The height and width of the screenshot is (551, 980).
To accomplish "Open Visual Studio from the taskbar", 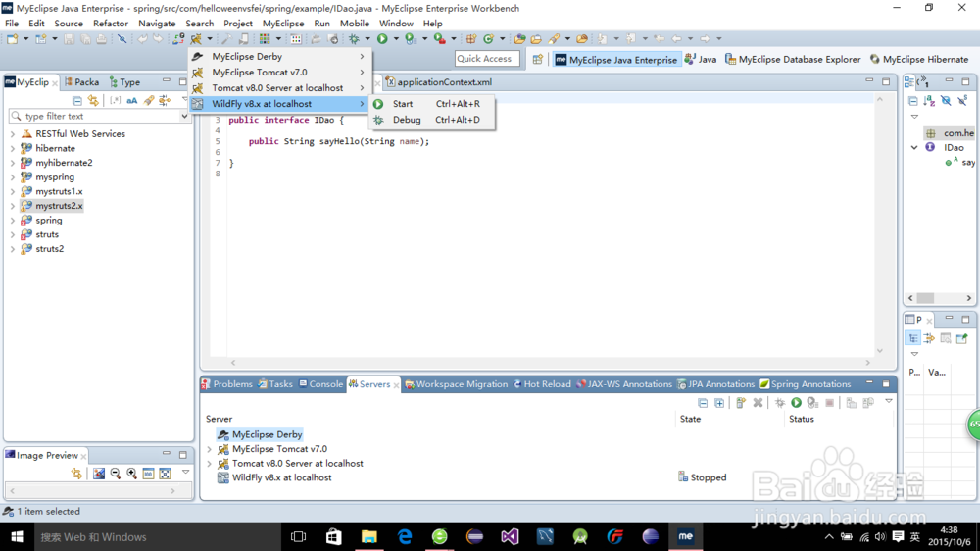I will (510, 536).
